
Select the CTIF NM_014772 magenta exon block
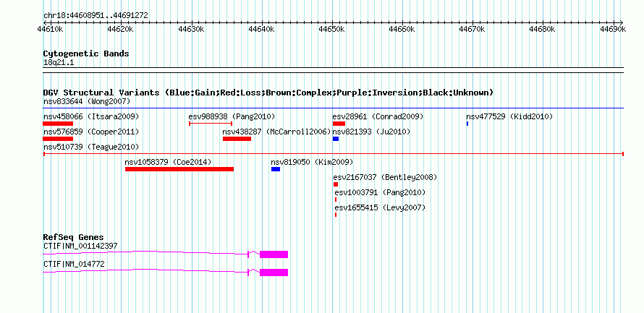(x=274, y=273)
